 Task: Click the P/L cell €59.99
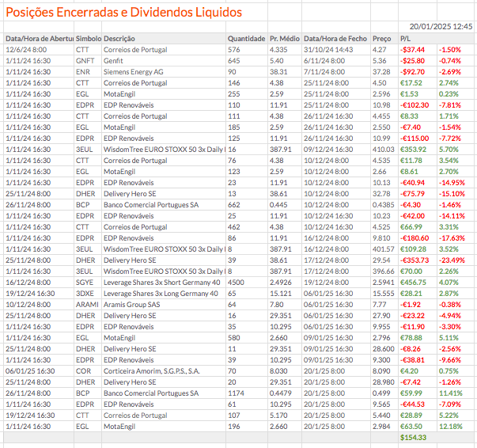tap(411, 393)
